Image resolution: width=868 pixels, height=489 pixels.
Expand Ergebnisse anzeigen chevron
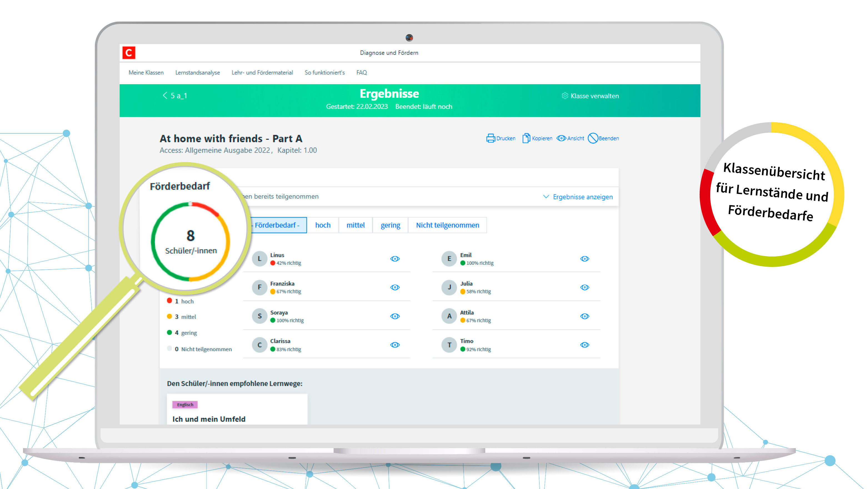pyautogui.click(x=546, y=197)
